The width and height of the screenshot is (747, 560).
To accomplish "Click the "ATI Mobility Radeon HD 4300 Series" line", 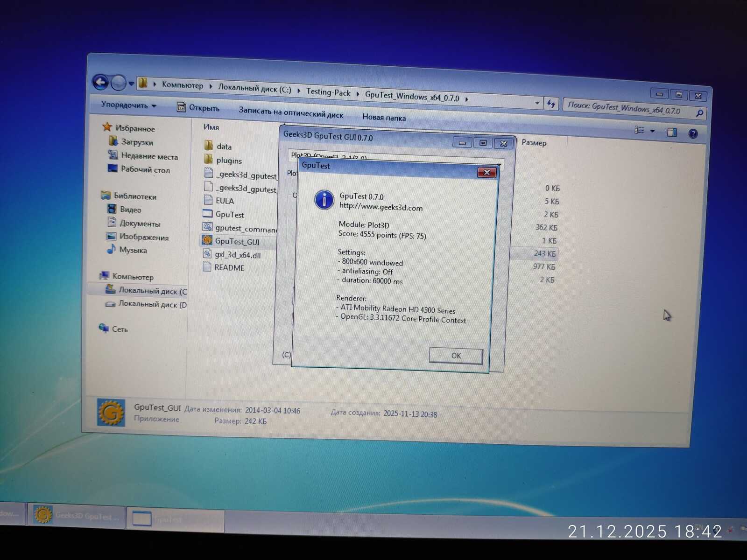I will point(398,309).
